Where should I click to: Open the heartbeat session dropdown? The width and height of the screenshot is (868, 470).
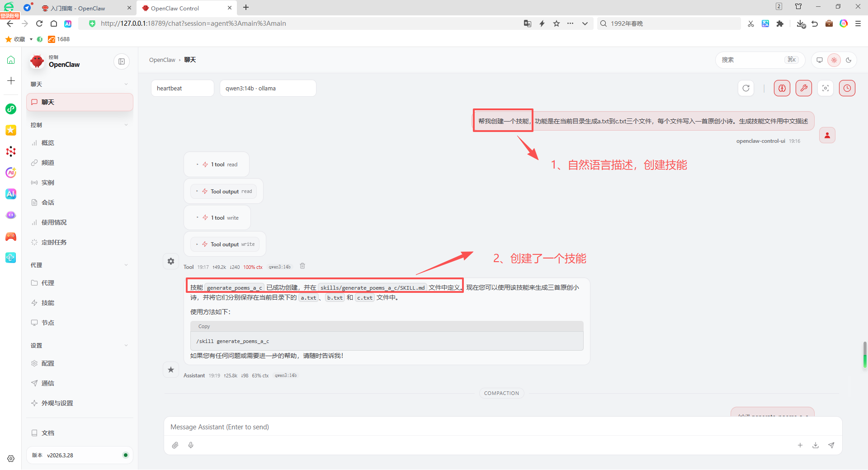182,88
